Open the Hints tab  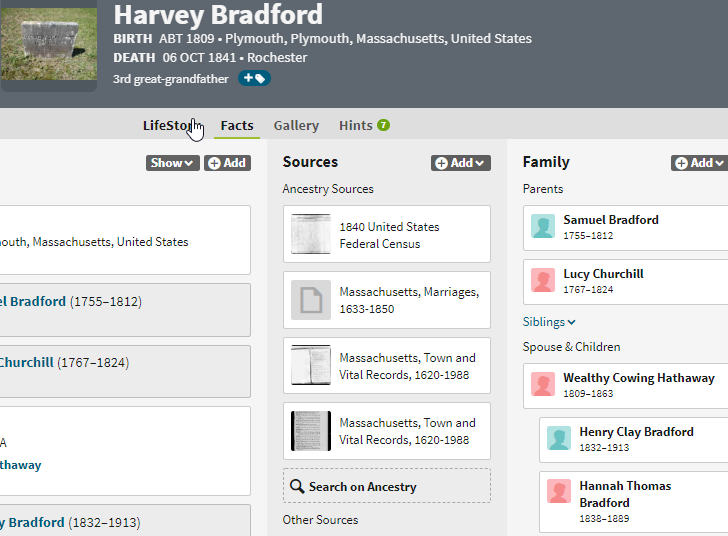355,126
